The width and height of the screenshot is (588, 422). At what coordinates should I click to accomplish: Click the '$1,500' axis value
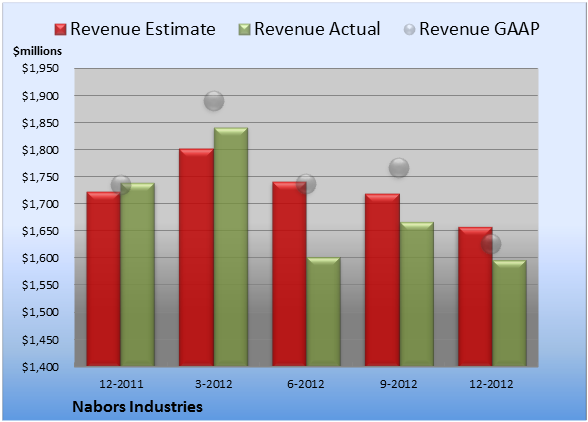click(40, 312)
